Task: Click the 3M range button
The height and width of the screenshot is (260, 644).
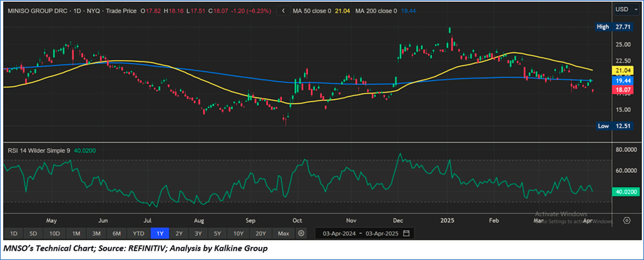Action: pos(96,234)
